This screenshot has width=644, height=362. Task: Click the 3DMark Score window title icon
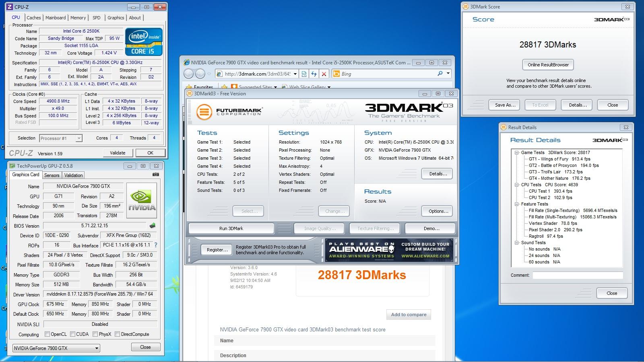click(x=466, y=6)
